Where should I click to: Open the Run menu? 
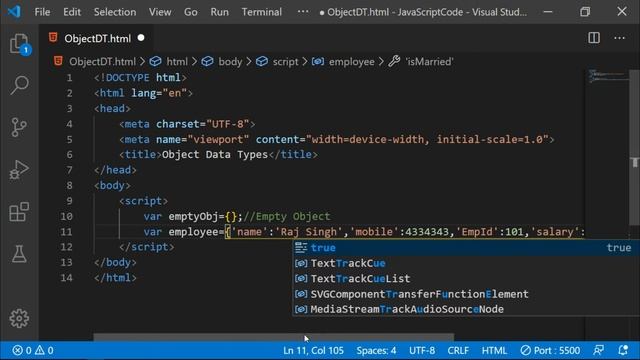click(220, 12)
